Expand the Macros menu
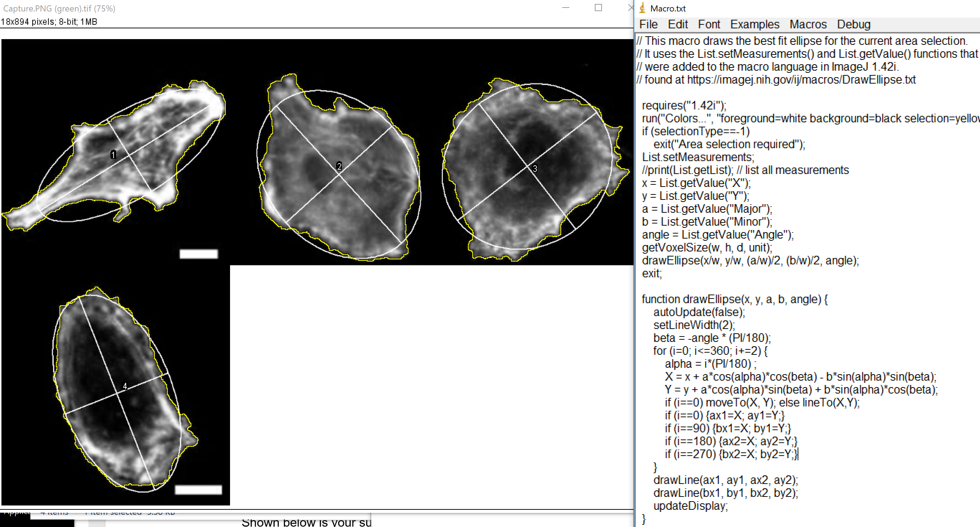 [808, 24]
